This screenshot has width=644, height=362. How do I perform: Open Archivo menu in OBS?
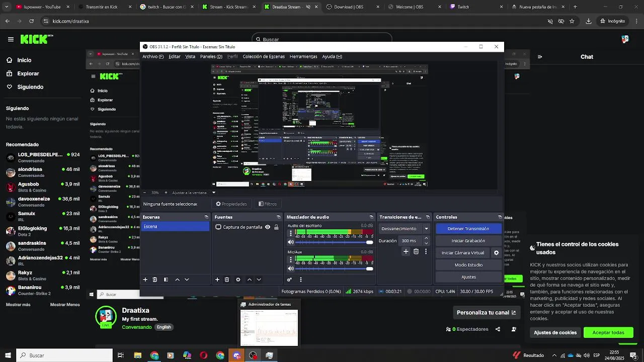(x=153, y=57)
